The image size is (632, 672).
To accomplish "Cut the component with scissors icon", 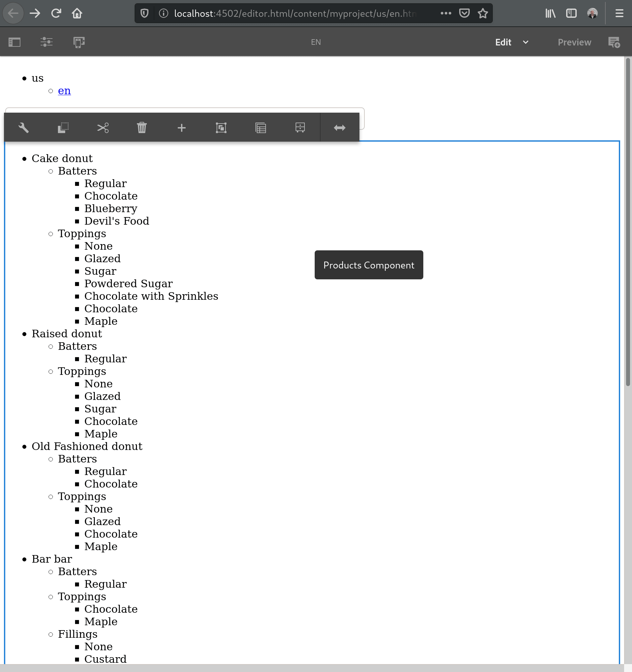I will coord(103,128).
